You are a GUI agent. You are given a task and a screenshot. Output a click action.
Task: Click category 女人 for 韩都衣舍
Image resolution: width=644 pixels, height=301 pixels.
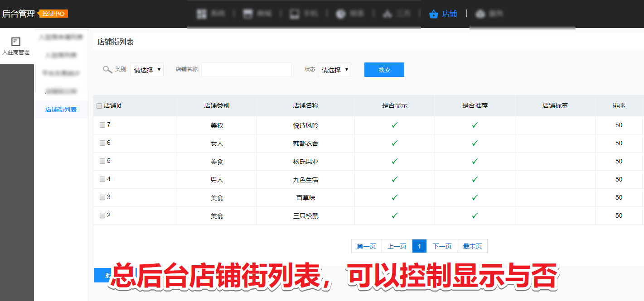point(217,143)
